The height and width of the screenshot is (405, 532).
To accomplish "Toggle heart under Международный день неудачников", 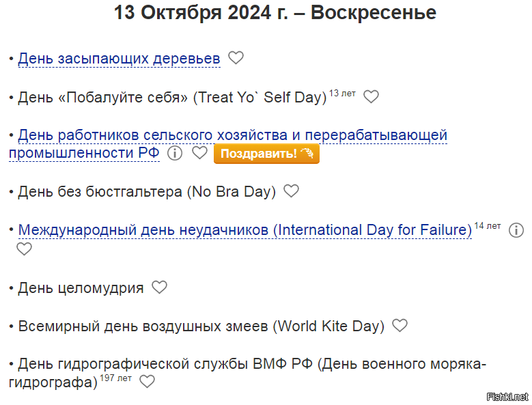I will pyautogui.click(x=24, y=249).
